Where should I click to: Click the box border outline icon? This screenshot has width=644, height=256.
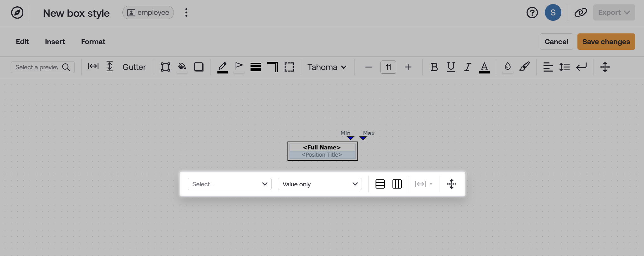(165, 67)
